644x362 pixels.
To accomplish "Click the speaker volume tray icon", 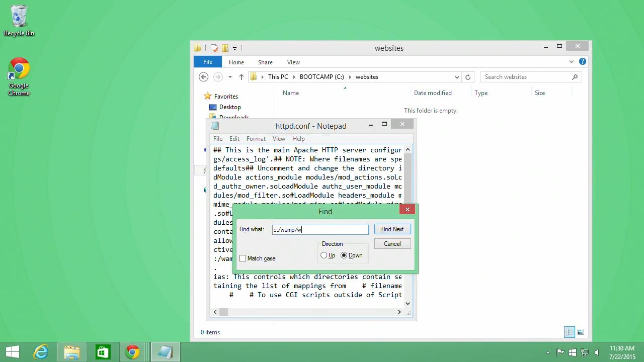I will [x=597, y=352].
